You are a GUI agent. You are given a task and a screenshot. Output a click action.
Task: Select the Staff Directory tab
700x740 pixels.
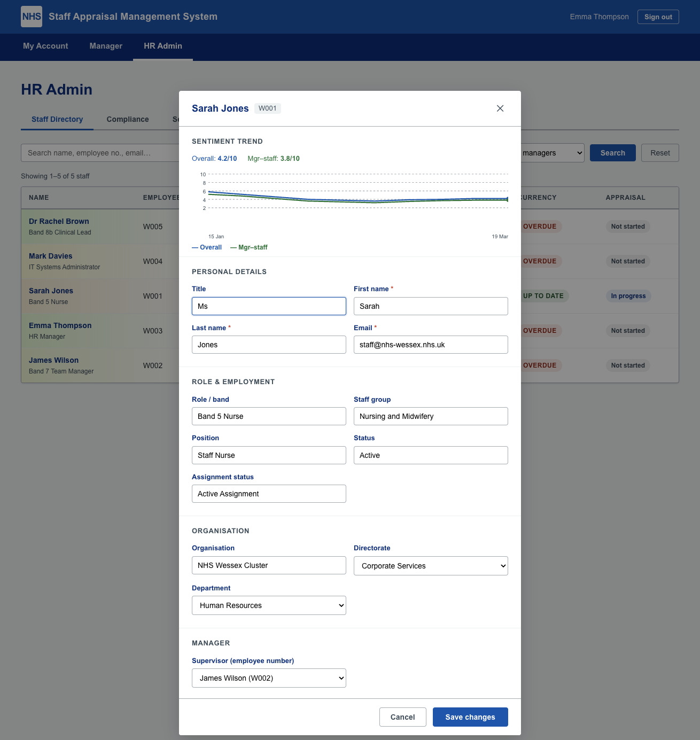point(57,119)
